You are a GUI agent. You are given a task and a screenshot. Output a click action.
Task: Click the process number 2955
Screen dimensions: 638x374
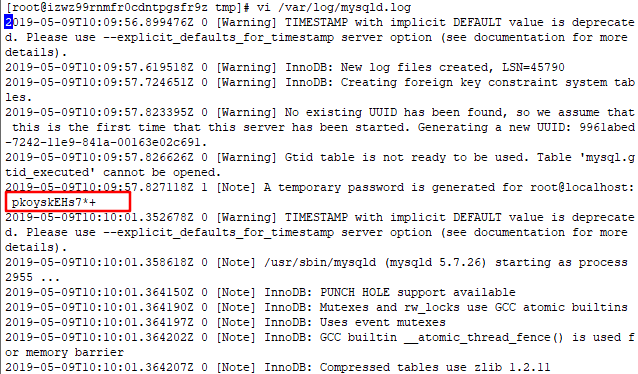pos(19,277)
